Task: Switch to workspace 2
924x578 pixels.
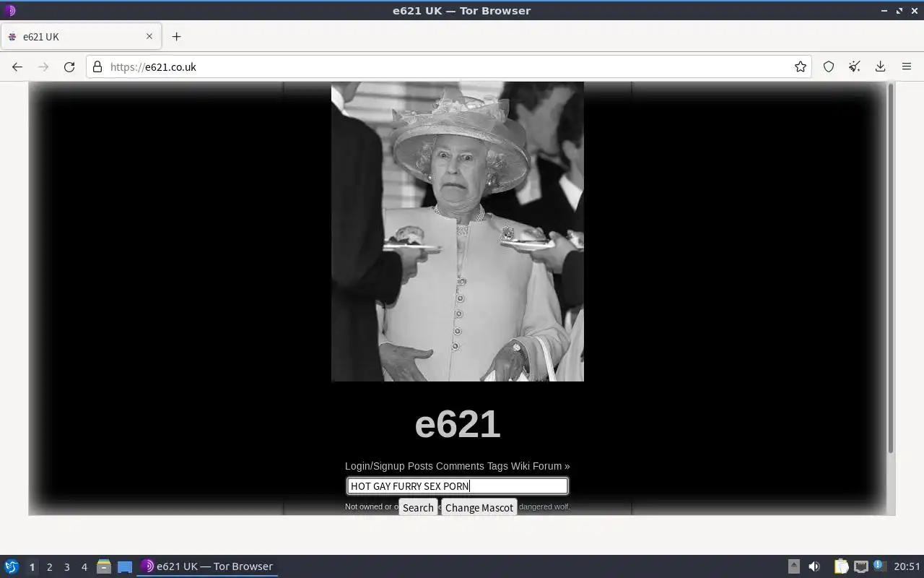Action: (x=49, y=567)
